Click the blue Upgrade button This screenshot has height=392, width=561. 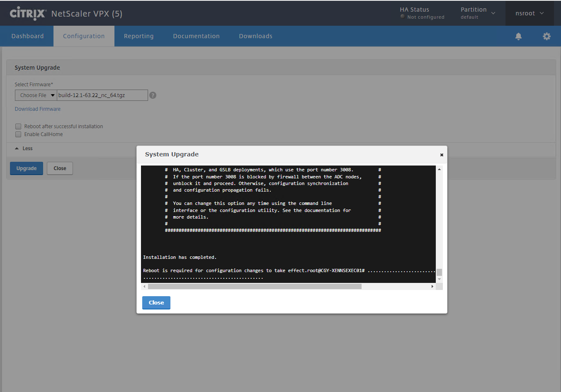[27, 168]
